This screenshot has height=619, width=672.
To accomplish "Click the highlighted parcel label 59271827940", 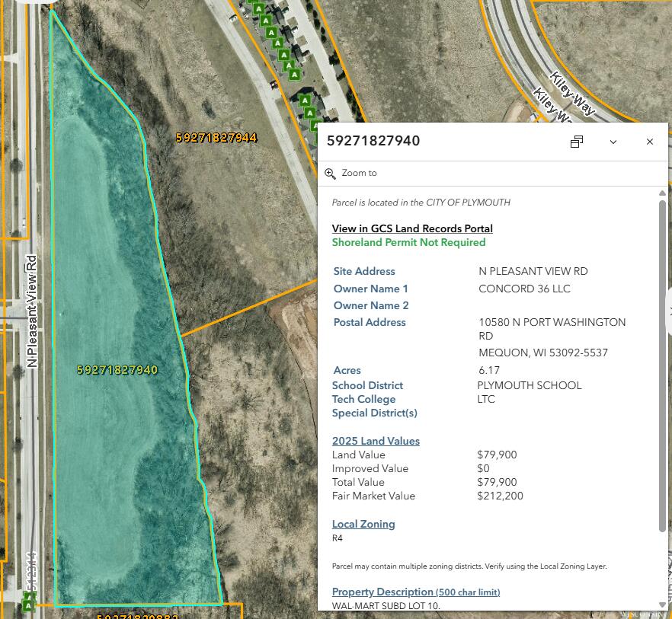I will [x=117, y=370].
